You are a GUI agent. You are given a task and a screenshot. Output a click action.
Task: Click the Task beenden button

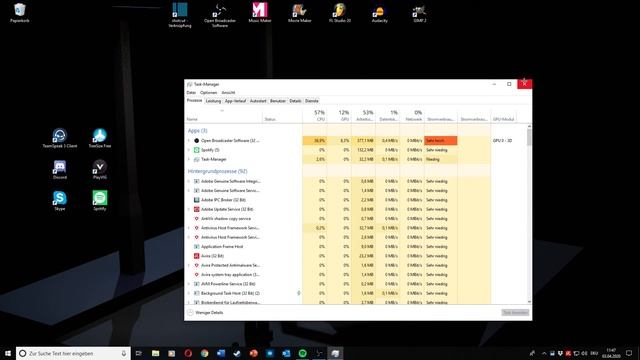pyautogui.click(x=515, y=313)
